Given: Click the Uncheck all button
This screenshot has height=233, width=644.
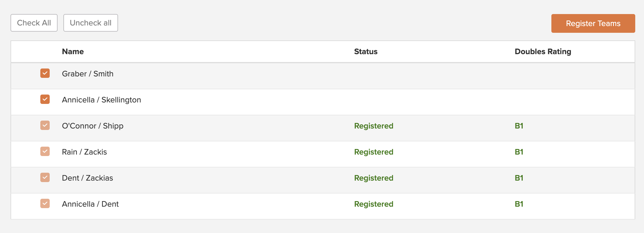Looking at the screenshot, I should [91, 23].
